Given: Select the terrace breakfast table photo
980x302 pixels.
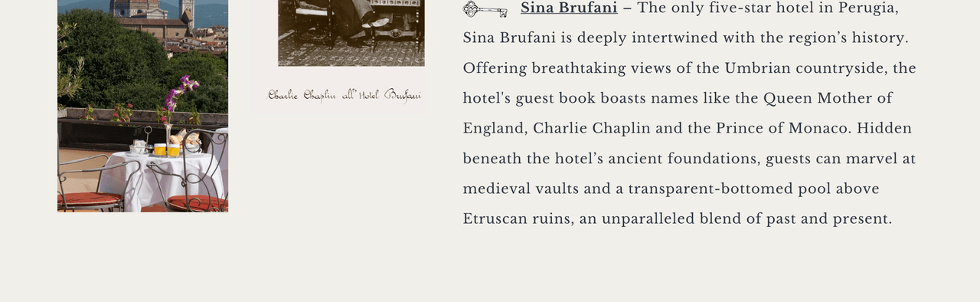Looking at the screenshot, I should click(x=142, y=106).
